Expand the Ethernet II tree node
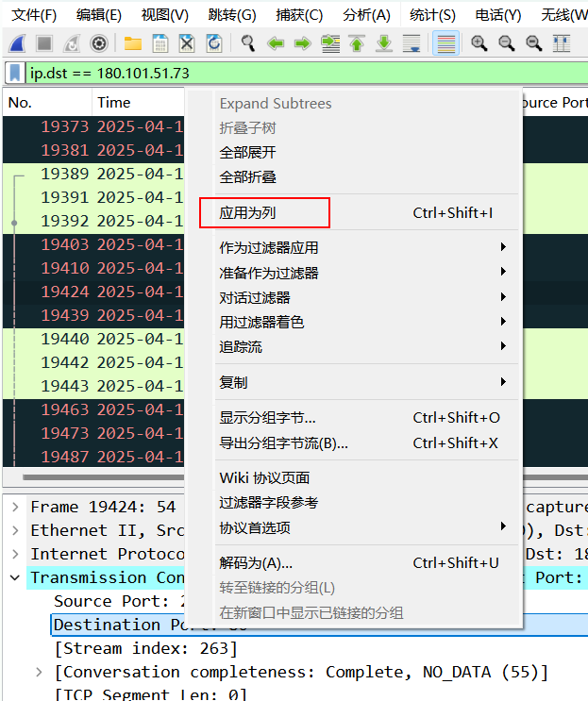 (16, 530)
